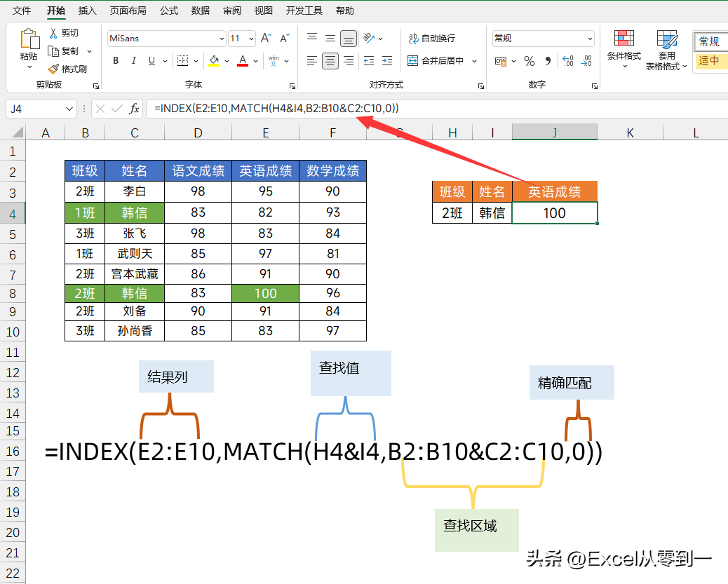
Task: Click the Paste clipboard icon
Action: 29,39
